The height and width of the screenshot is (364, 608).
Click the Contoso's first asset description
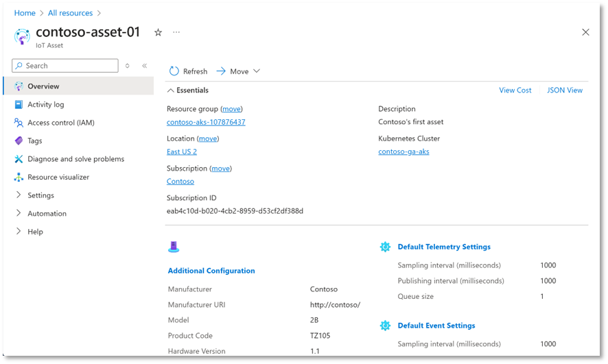coord(410,122)
